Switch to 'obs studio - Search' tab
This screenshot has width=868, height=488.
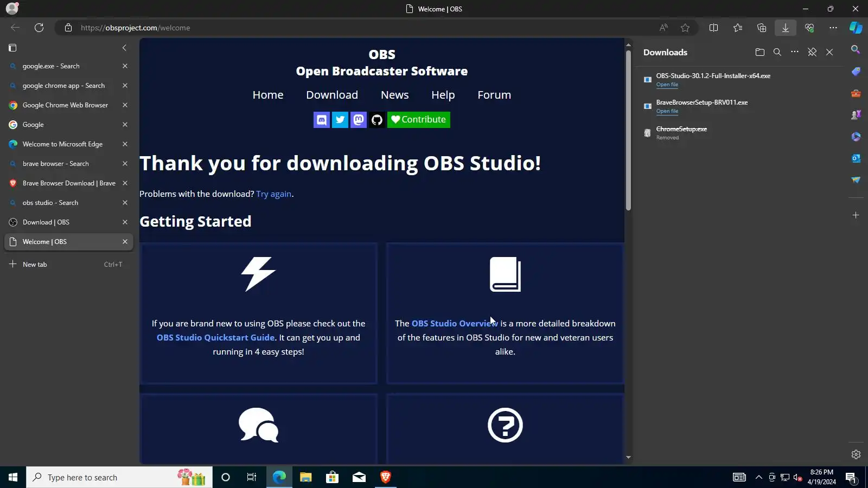click(69, 203)
